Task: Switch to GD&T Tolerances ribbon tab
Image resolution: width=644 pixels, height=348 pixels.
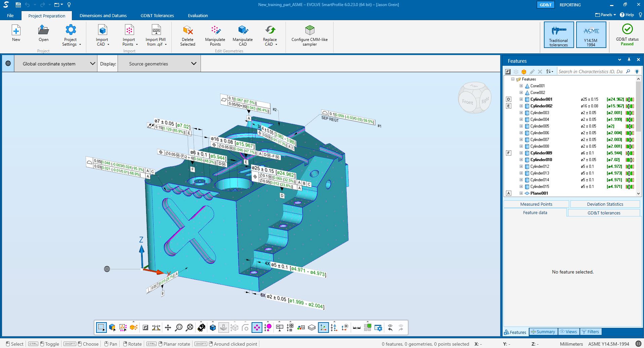Action: coord(157,15)
